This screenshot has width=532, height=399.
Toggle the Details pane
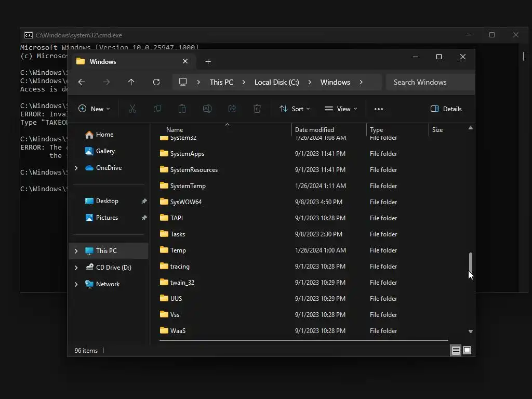[446, 109]
